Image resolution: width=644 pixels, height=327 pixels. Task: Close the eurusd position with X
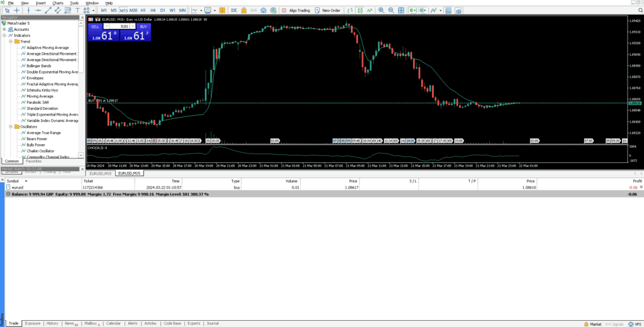tap(641, 187)
